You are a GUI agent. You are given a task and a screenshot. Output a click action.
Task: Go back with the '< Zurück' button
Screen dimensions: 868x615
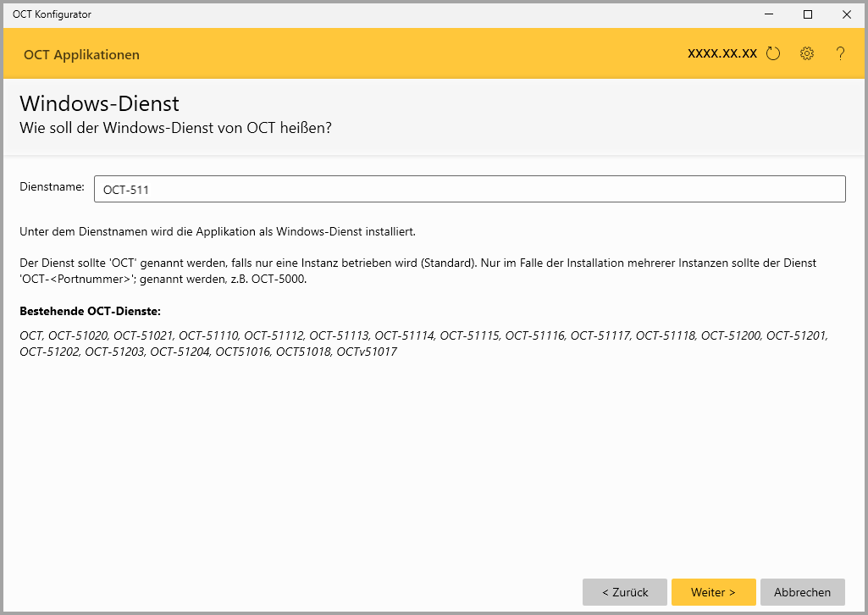click(x=625, y=592)
